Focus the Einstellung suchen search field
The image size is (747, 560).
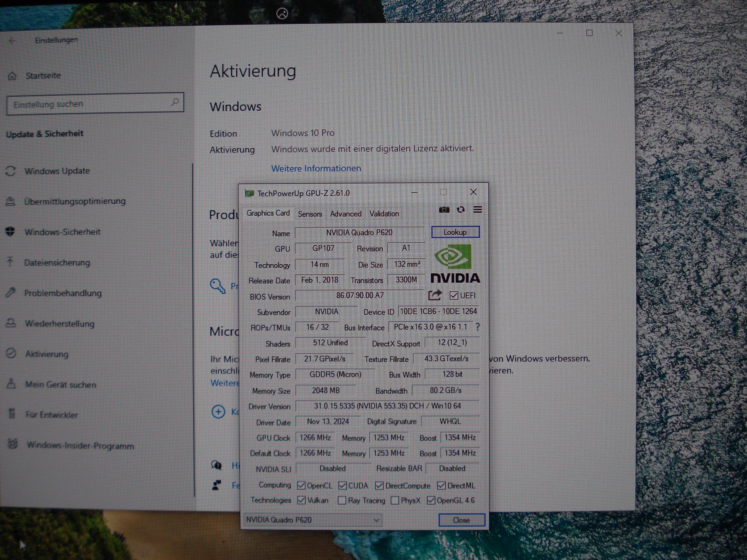95,103
